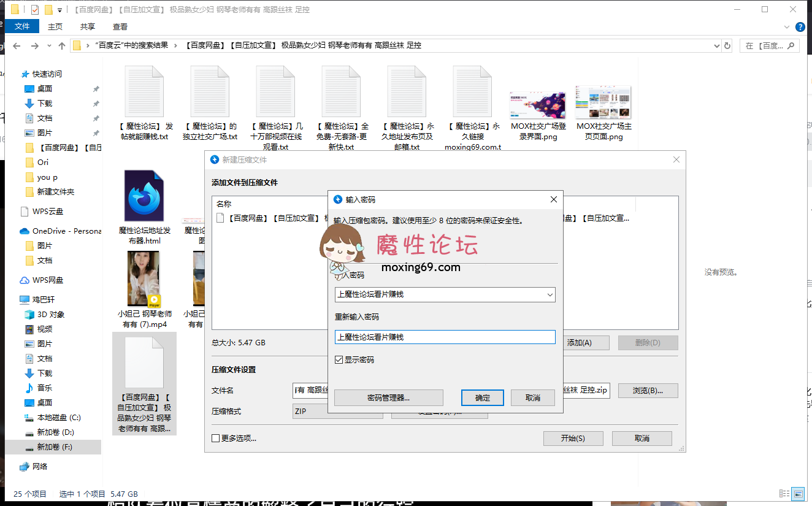Switch to details view in status bar

[784, 494]
